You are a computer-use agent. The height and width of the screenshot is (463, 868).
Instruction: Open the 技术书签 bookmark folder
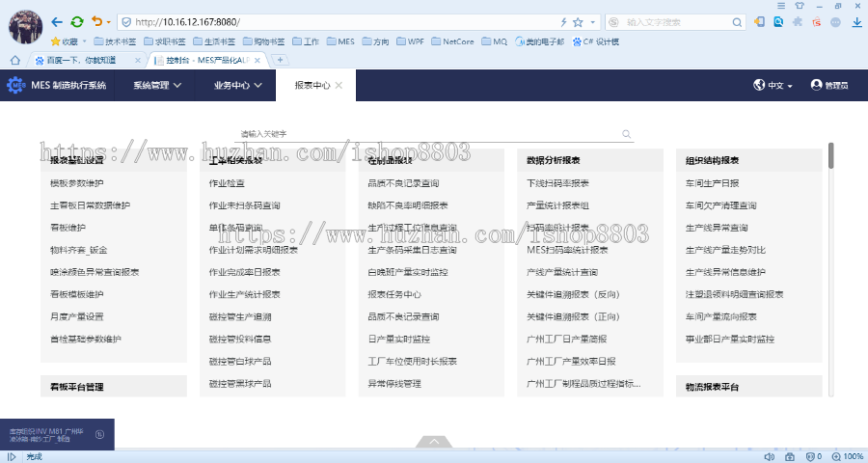(x=115, y=41)
